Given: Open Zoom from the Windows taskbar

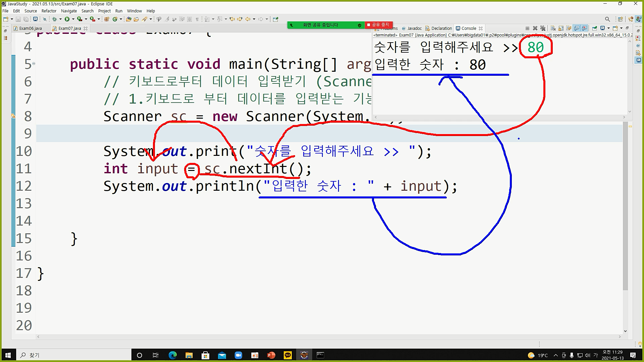Looking at the screenshot, I should click(238, 355).
